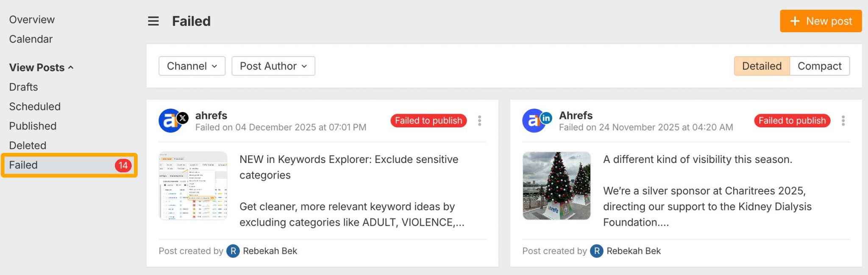
Task: Select Scheduled in the sidebar
Action: (x=35, y=107)
